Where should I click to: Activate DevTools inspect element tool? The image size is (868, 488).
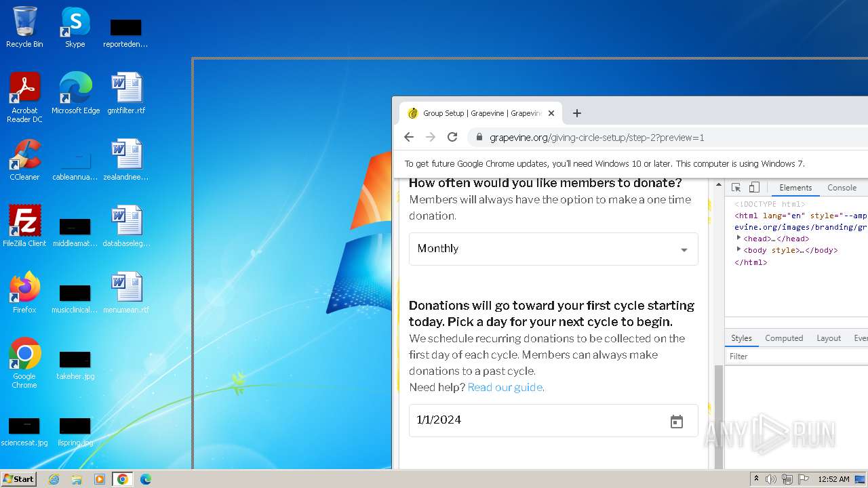pos(736,188)
